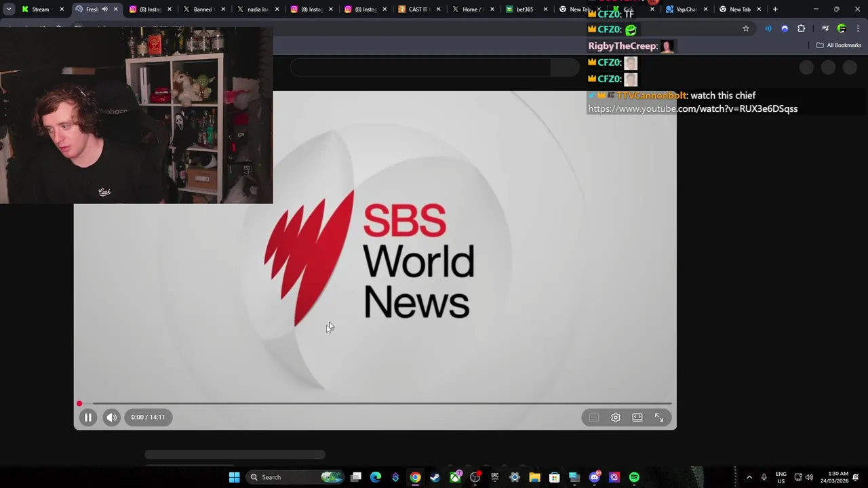Open ENG US language switcher
Viewport: 868px width, 488px height.
[x=781, y=477]
